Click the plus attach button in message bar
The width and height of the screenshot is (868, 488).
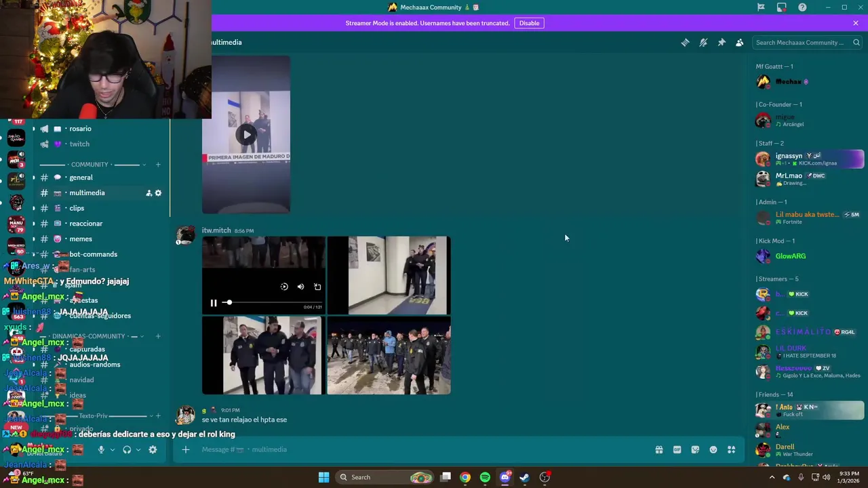click(x=185, y=449)
